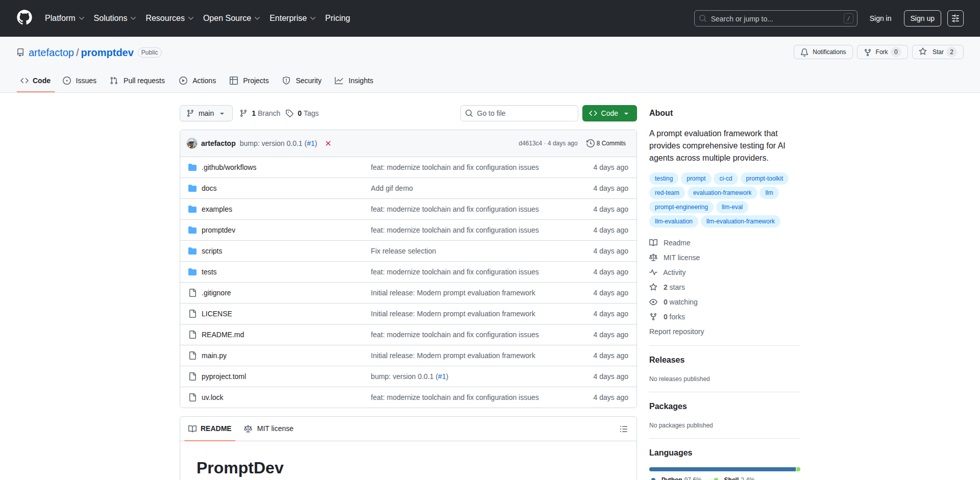Expand the Platform menu
The image size is (980, 480).
[64, 18]
